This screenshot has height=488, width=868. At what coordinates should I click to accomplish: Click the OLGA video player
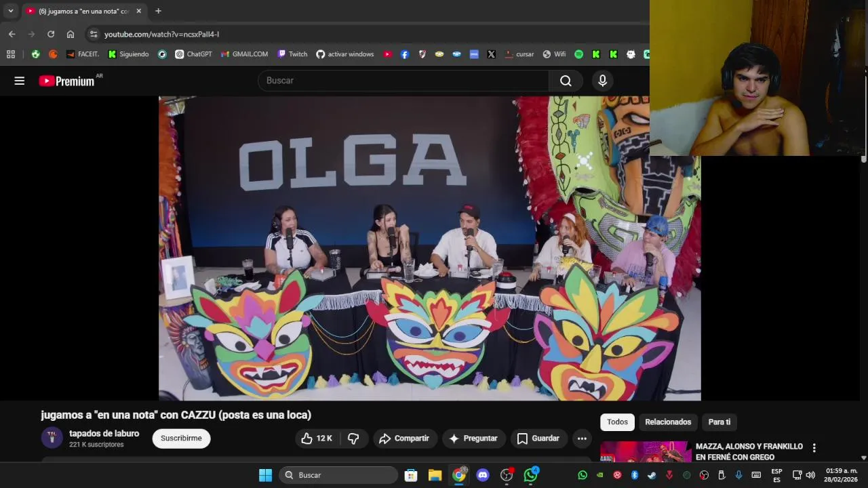tap(429, 248)
